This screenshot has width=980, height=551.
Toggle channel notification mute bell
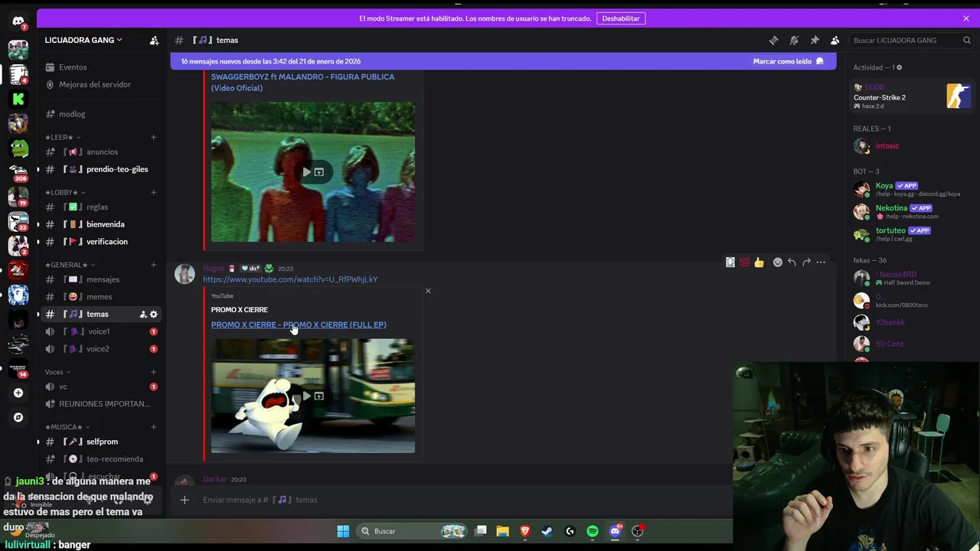coord(794,40)
